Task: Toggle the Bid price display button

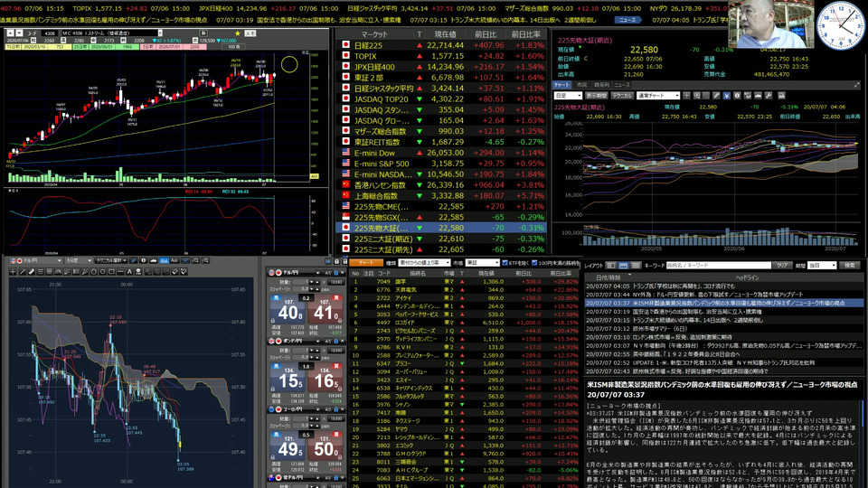Action: (164, 260)
